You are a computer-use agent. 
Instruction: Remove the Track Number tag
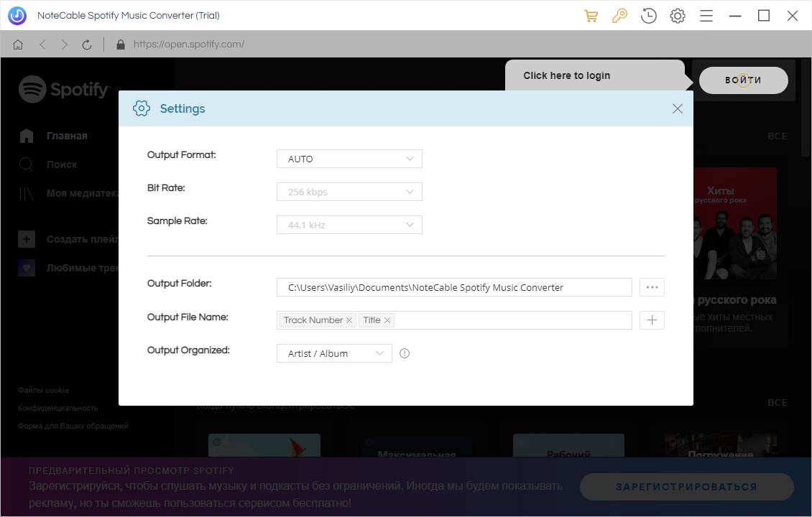pyautogui.click(x=349, y=320)
